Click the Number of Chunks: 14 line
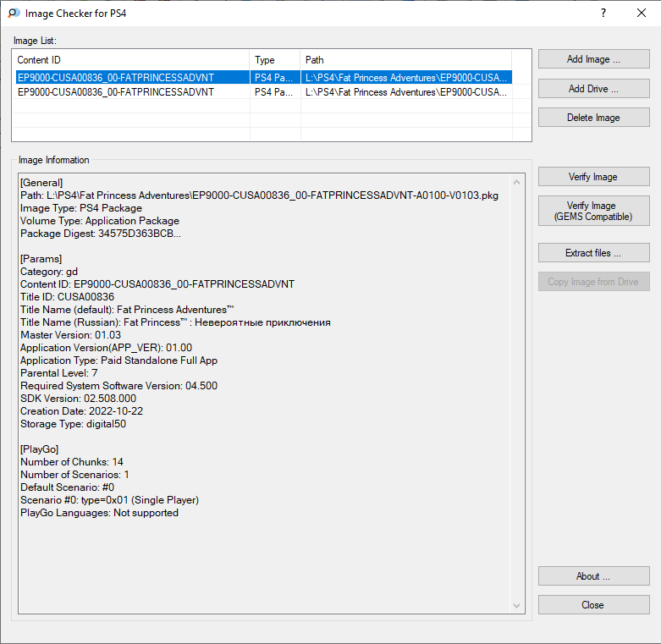The height and width of the screenshot is (644, 661). (72, 462)
